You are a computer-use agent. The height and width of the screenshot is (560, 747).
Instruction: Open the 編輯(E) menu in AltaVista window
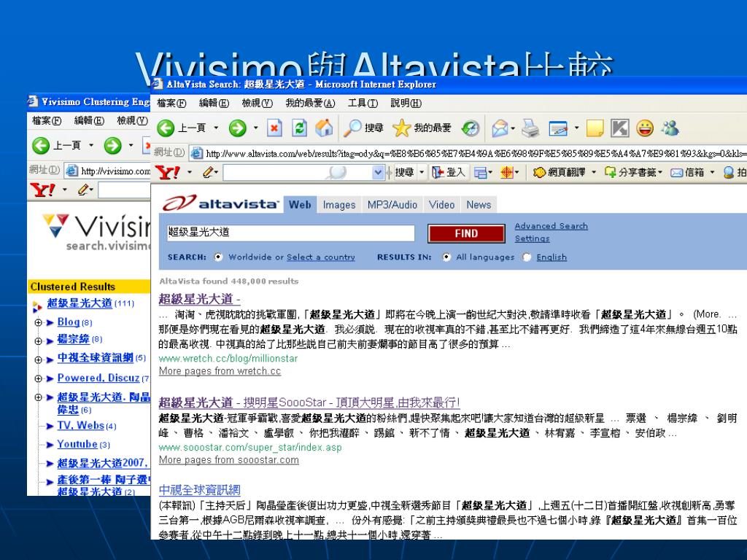(x=214, y=104)
